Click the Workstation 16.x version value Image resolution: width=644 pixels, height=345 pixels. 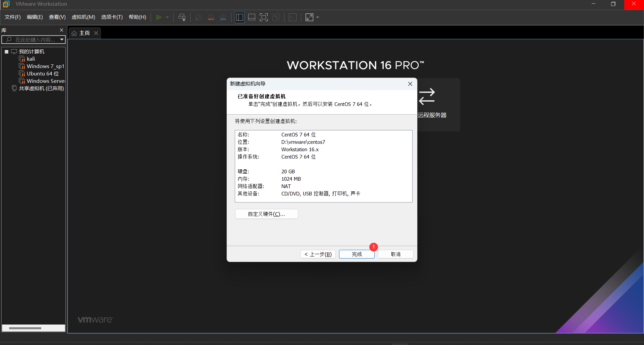pyautogui.click(x=300, y=150)
